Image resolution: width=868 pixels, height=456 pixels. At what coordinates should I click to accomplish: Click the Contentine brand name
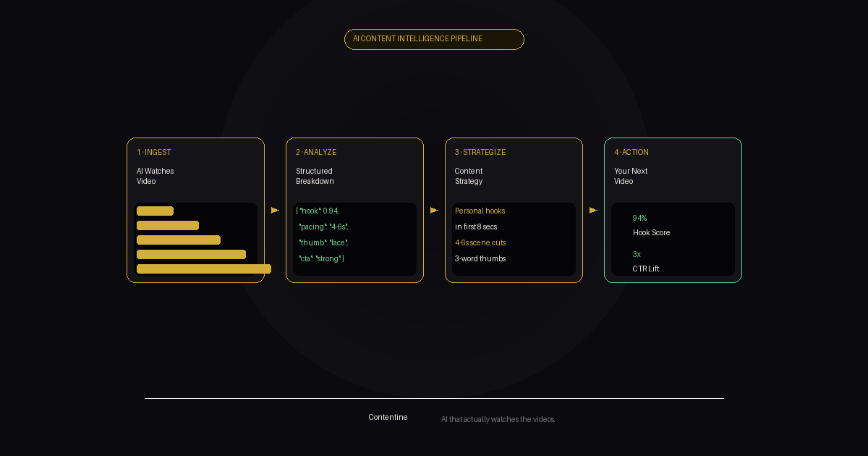388,417
